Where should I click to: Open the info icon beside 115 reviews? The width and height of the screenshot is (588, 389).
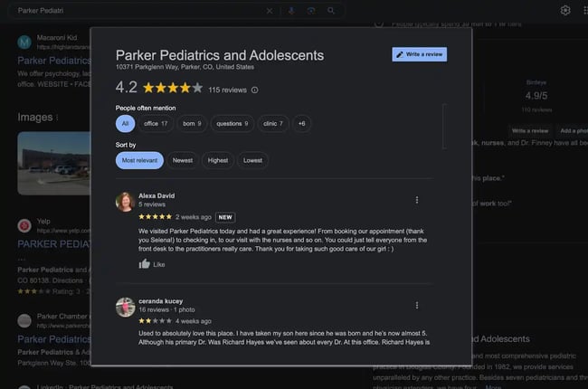tap(254, 90)
